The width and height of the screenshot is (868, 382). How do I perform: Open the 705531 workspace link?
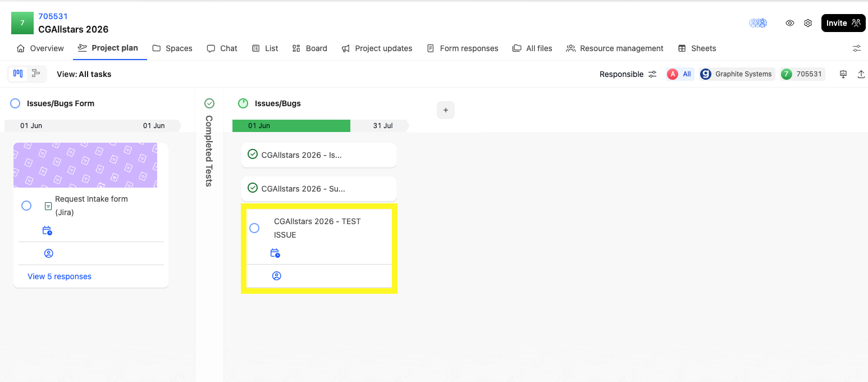click(53, 16)
